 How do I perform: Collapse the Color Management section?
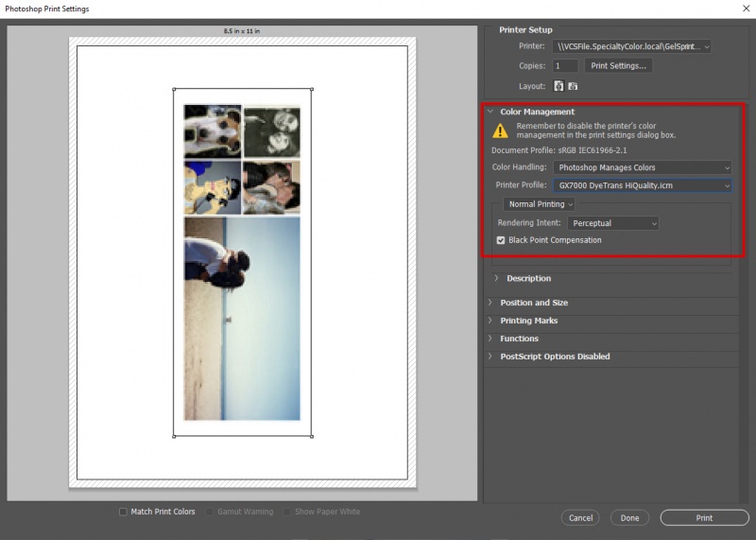pyautogui.click(x=490, y=112)
